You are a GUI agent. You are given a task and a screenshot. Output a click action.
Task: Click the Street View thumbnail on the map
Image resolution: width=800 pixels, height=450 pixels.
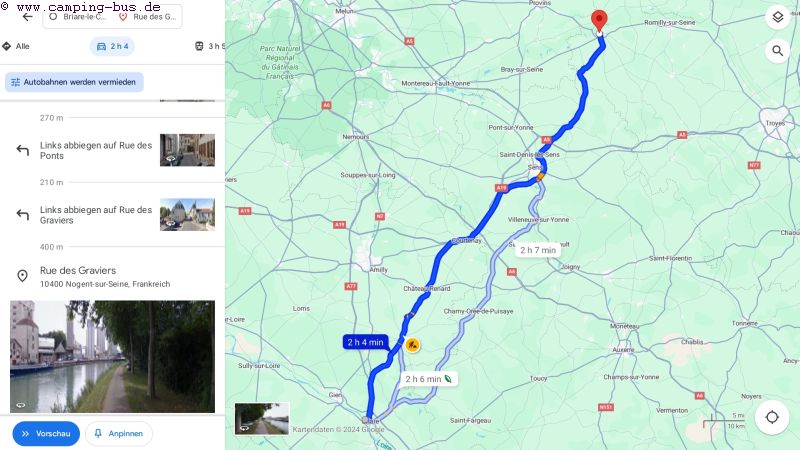click(262, 418)
